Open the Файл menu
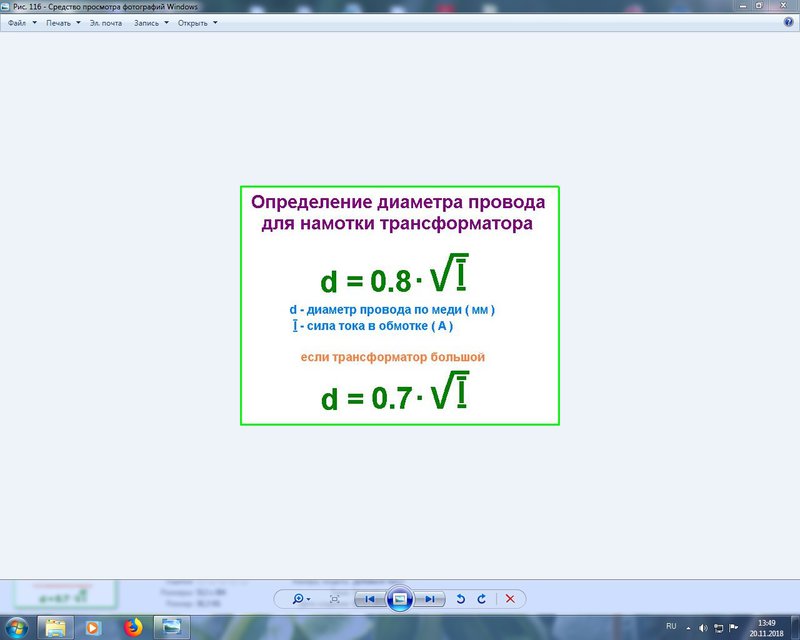 coord(22,23)
